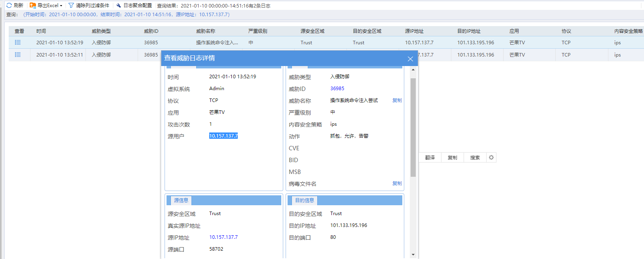Click the 应用 column header
The image size is (644, 259).
514,31
